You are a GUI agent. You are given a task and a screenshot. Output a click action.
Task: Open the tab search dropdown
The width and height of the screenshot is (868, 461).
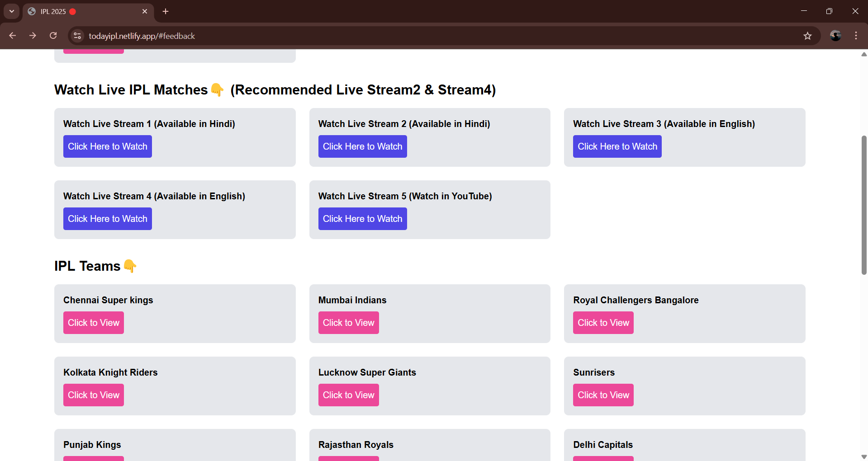click(x=11, y=11)
